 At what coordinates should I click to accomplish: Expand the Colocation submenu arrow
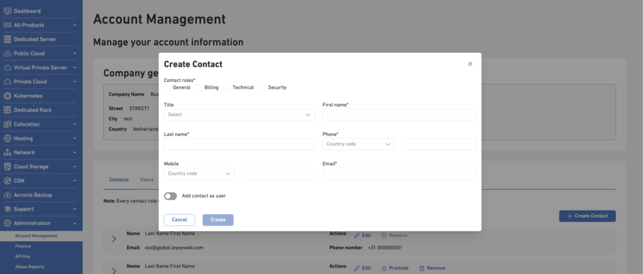[75, 124]
